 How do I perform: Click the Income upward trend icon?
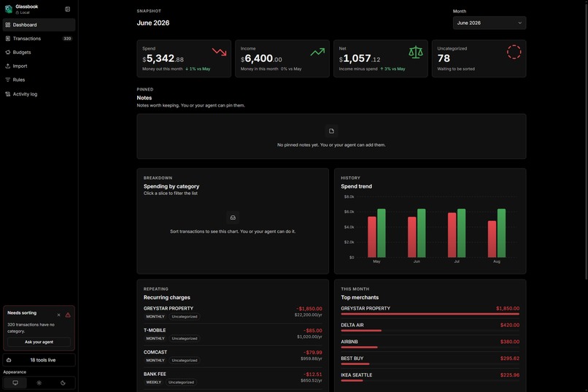[x=317, y=52]
